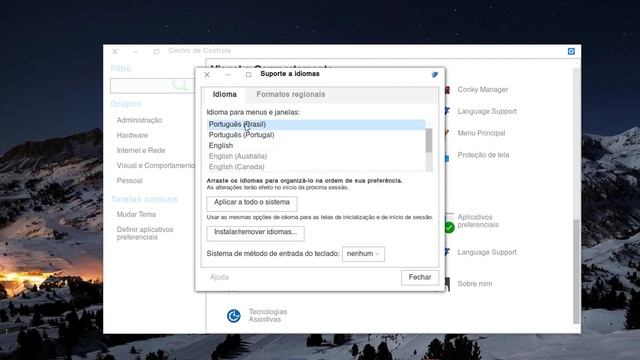
Task: Click the language list scrollbar thumb
Action: tap(429, 140)
